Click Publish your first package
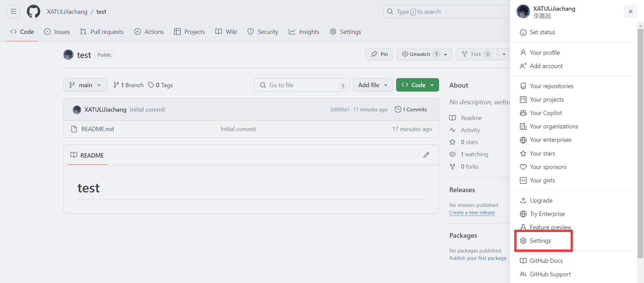 (478, 258)
